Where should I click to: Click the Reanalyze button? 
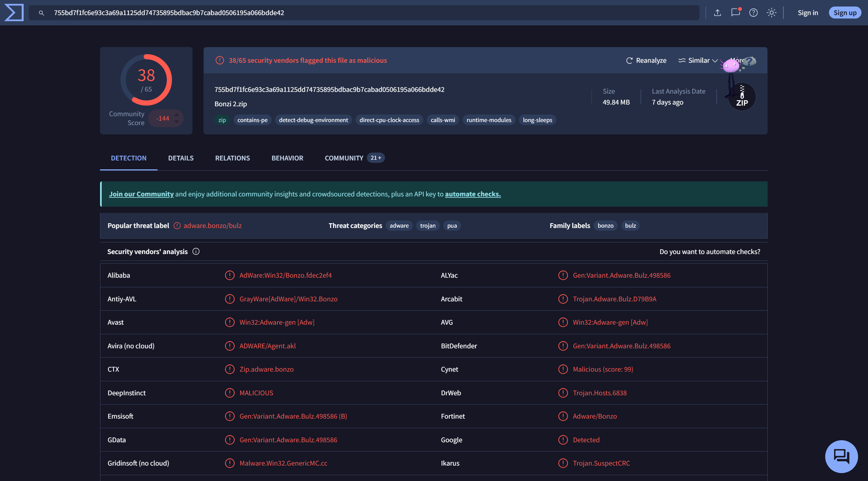click(646, 60)
